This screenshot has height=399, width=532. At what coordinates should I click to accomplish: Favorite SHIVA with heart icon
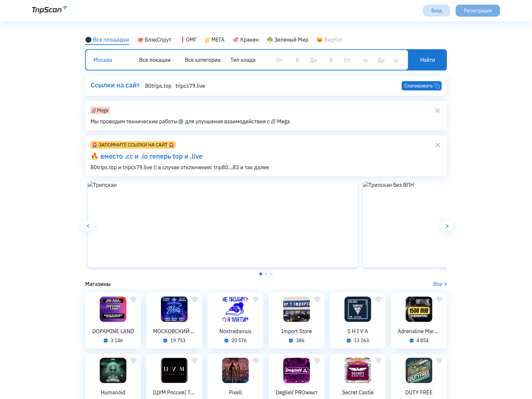(x=378, y=300)
